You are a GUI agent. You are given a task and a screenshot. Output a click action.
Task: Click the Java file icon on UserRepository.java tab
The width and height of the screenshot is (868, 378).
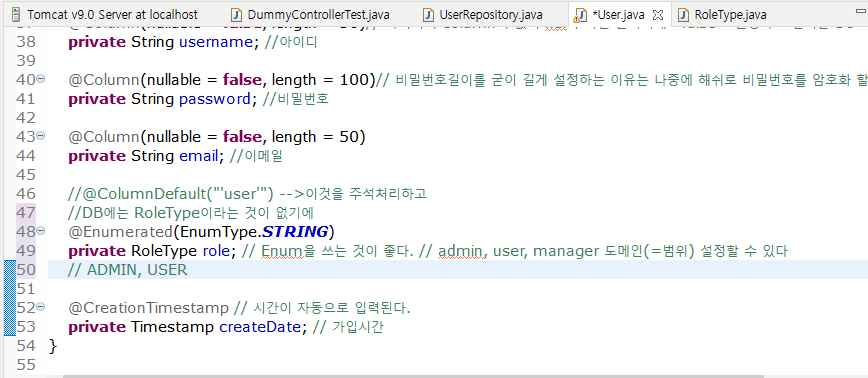[x=427, y=14]
